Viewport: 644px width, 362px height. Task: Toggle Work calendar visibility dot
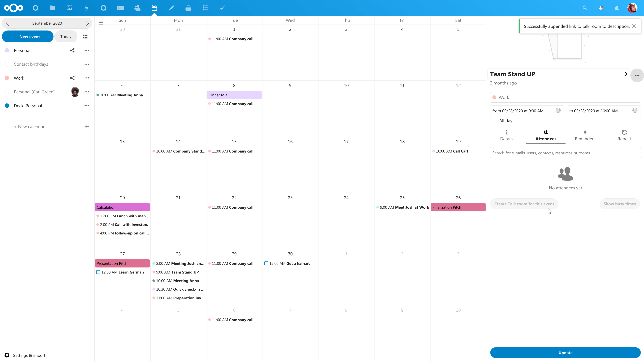pyautogui.click(x=7, y=78)
